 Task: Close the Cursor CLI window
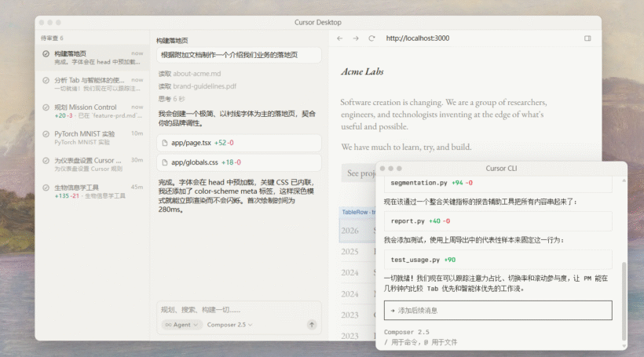pos(382,169)
